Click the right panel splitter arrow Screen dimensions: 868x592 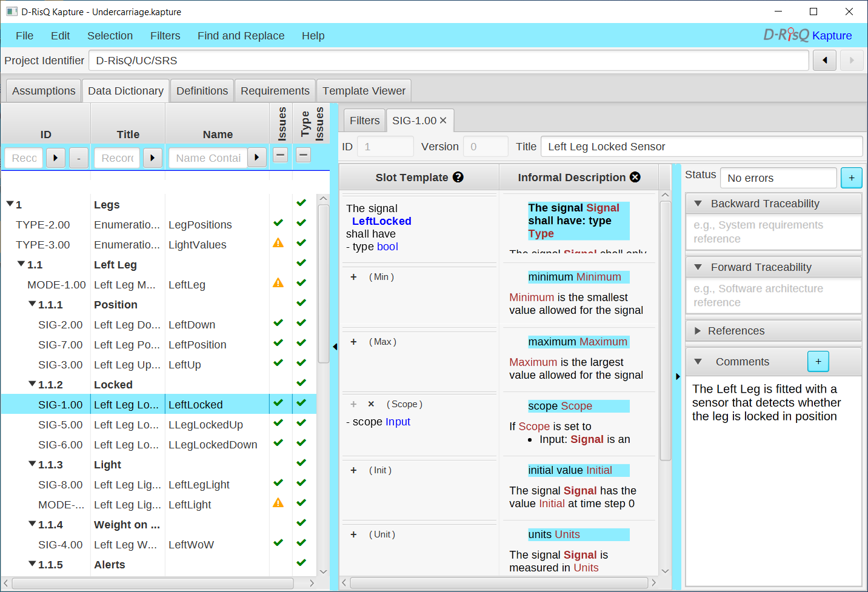point(678,376)
